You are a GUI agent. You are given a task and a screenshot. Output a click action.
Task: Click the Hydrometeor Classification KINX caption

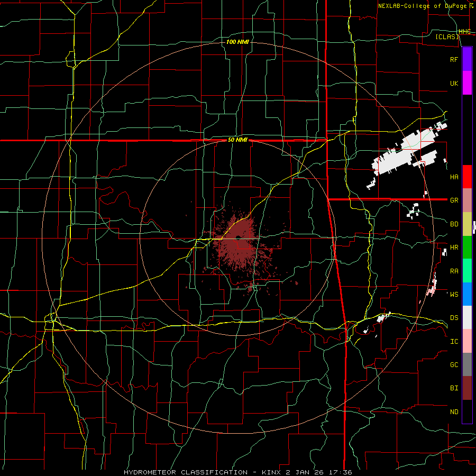pyautogui.click(x=238, y=472)
